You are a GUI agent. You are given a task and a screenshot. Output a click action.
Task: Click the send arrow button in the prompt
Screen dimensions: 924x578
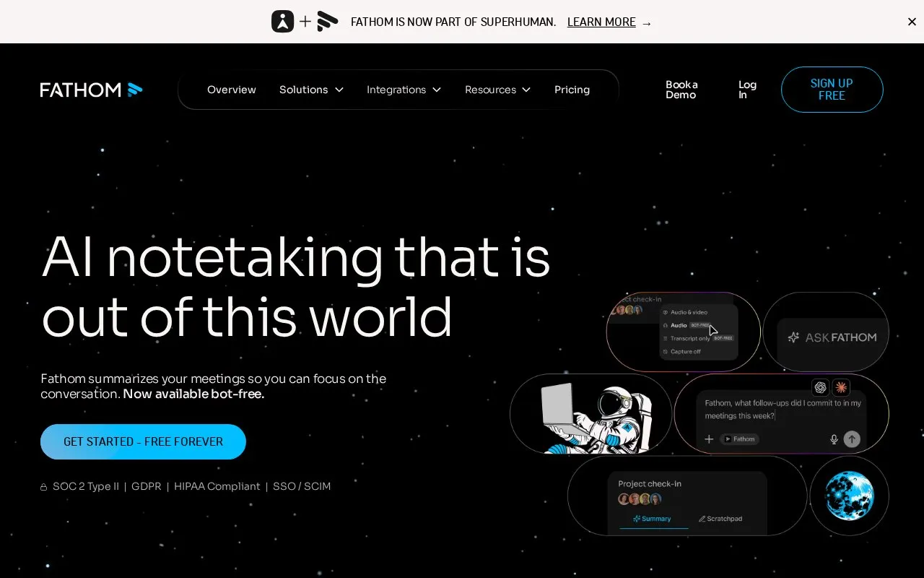coord(852,439)
